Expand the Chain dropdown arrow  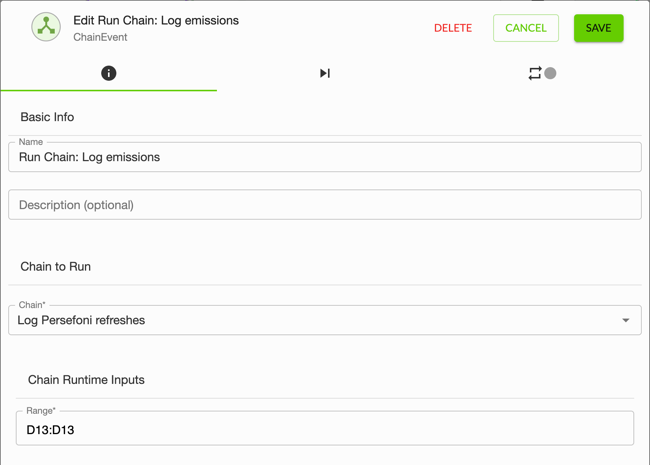click(x=626, y=320)
